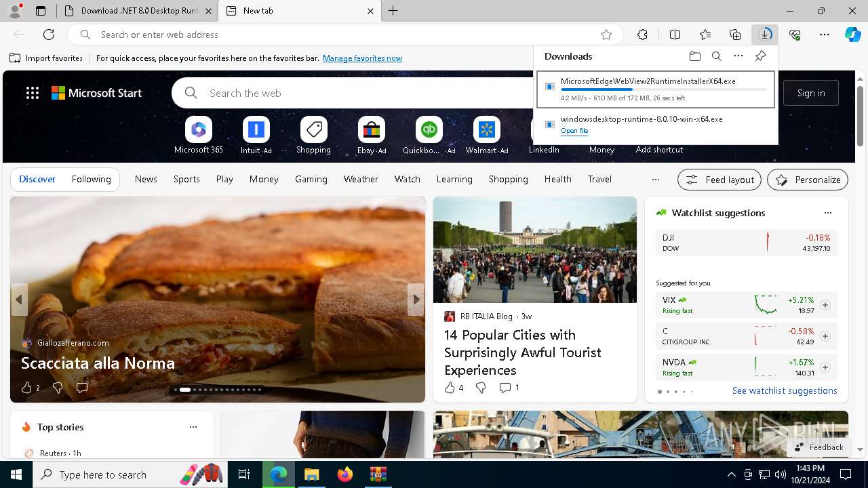This screenshot has width=868, height=488.
Task: Open the tab actions menu icon
Action: click(x=41, y=11)
